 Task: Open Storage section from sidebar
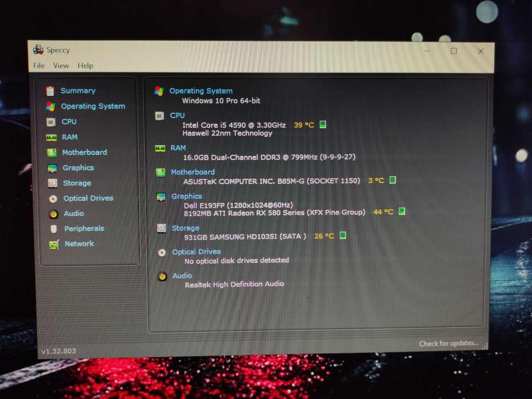[77, 183]
